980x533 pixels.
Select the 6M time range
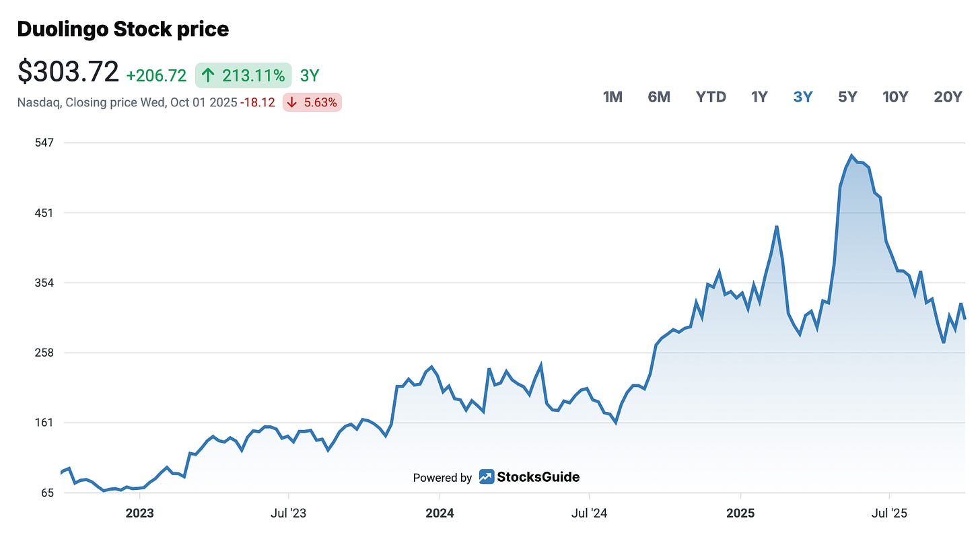[x=658, y=96]
